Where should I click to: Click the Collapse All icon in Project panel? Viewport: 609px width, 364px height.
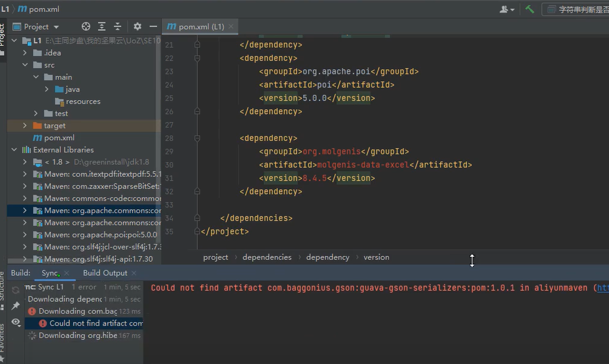[x=117, y=27]
